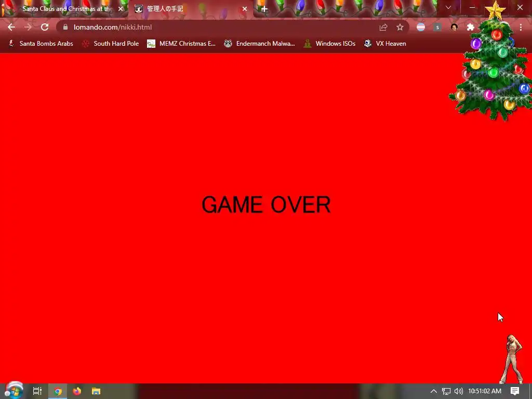Open the MEMZ Christmas bookmark
This screenshot has height=399, width=532.
point(181,44)
